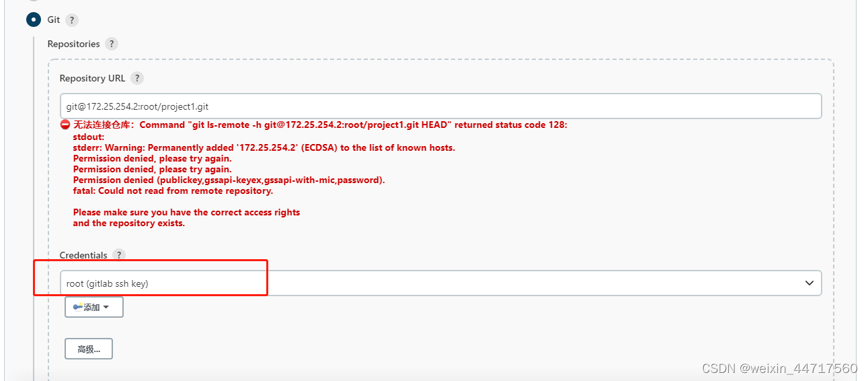Click the Repositories section label
868x381 pixels.
[x=73, y=44]
